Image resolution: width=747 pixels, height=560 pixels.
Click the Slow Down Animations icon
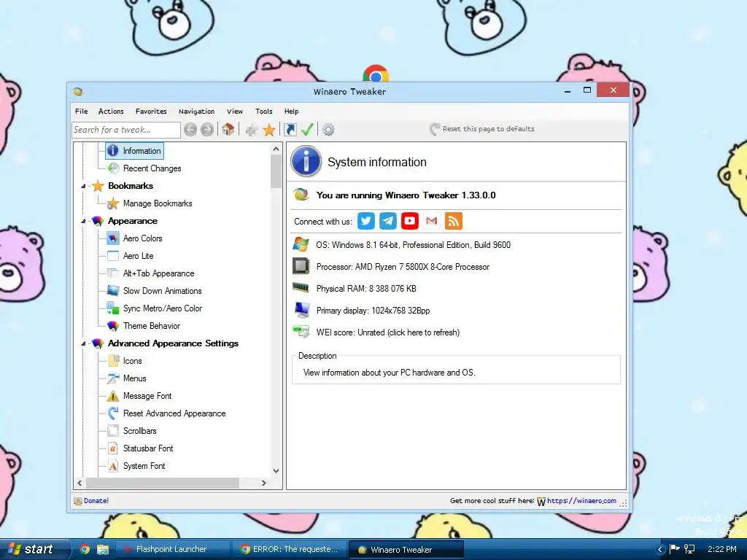tap(113, 290)
